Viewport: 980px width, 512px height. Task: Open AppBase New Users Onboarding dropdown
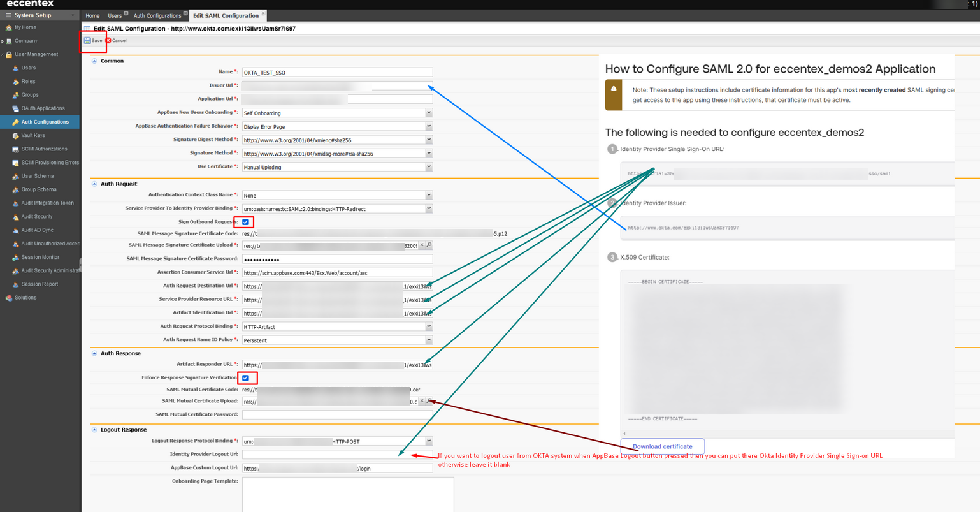[x=429, y=113]
